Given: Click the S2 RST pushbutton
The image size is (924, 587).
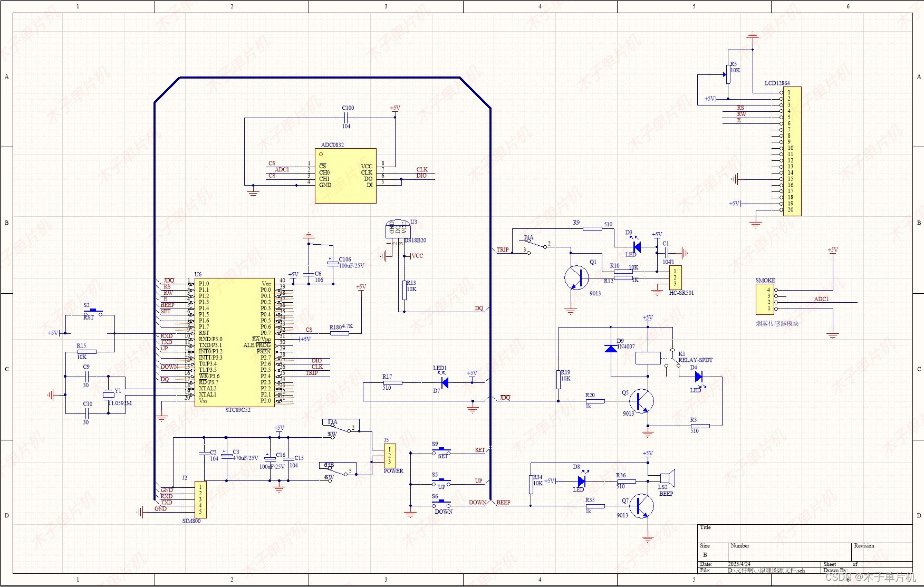Looking at the screenshot, I should [x=93, y=313].
